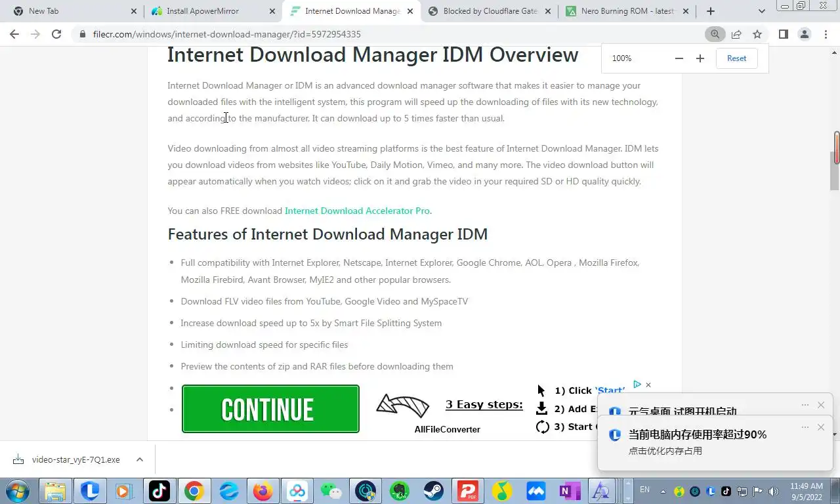The height and width of the screenshot is (504, 840).
Task: Click the taskbar clock showing 11:49 AM
Action: [806, 491]
